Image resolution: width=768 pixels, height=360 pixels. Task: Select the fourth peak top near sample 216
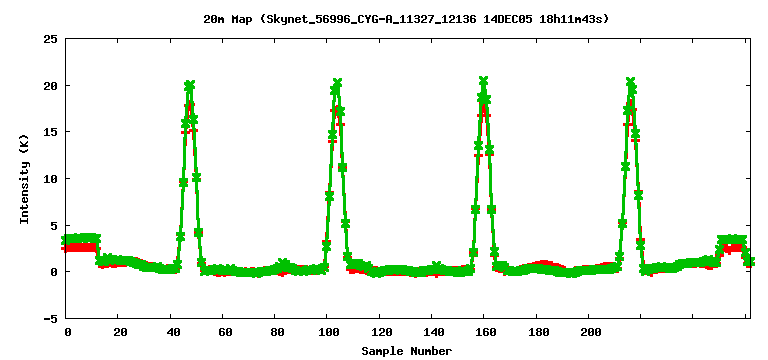tap(631, 82)
